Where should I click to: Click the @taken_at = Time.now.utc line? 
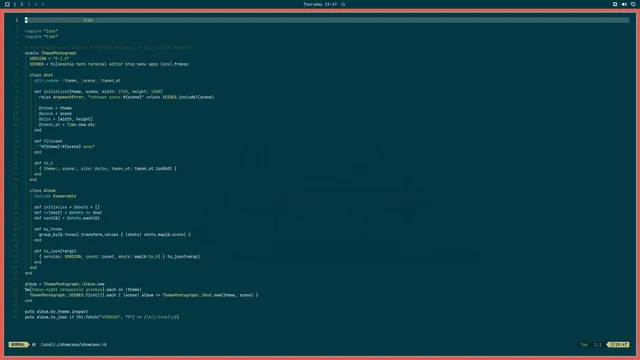coord(67,124)
